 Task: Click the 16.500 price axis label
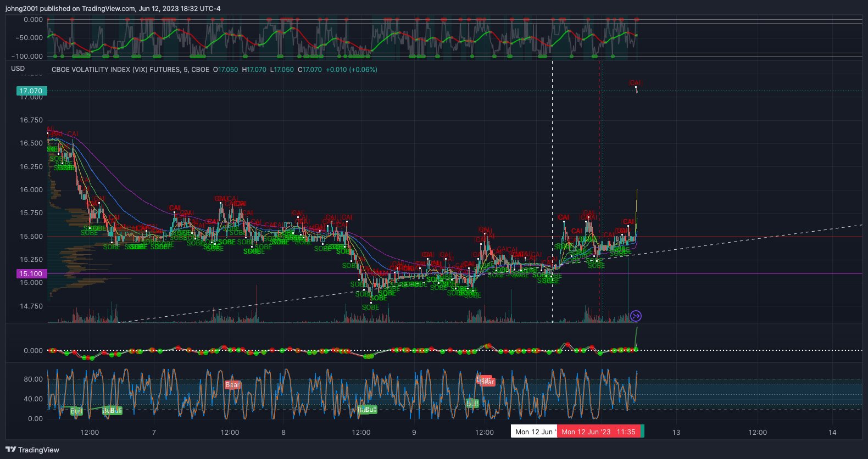[31, 143]
